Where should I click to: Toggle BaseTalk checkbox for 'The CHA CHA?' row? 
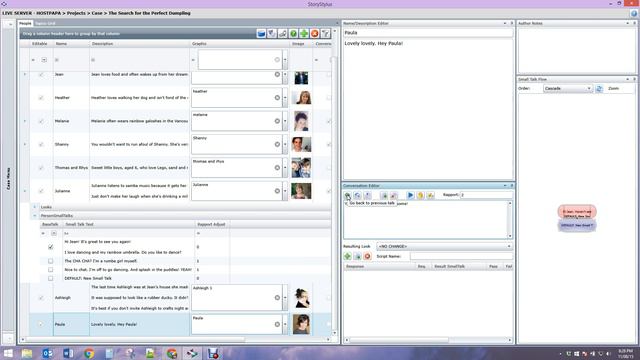(x=51, y=261)
